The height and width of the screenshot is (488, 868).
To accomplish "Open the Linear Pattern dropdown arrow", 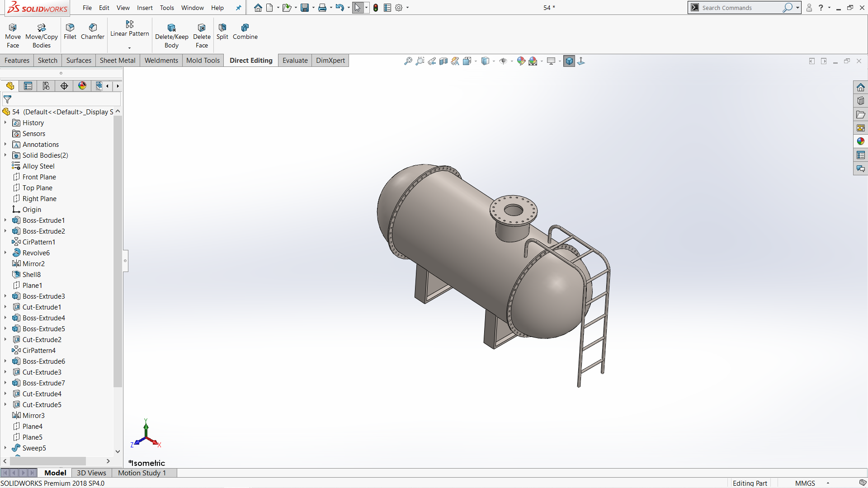I will [x=129, y=48].
